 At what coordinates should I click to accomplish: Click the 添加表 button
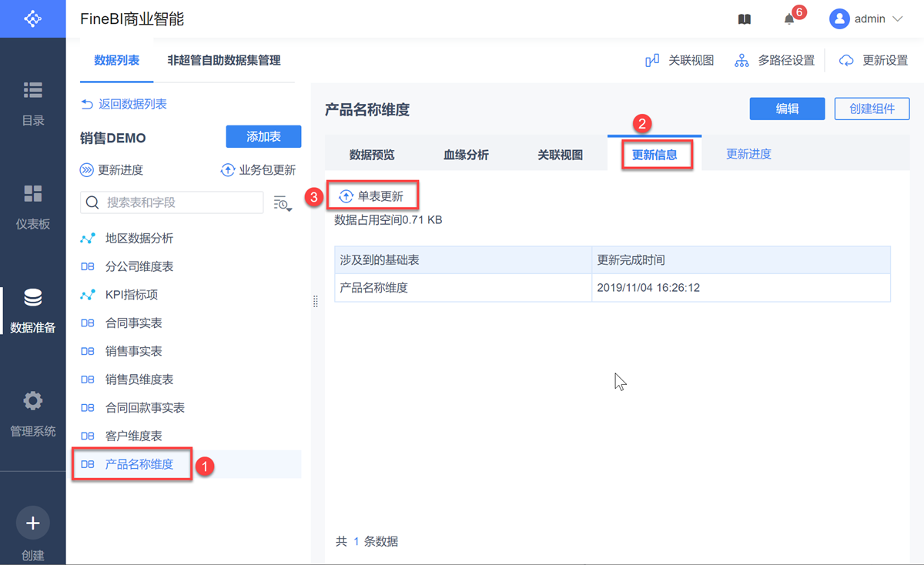pos(263,137)
